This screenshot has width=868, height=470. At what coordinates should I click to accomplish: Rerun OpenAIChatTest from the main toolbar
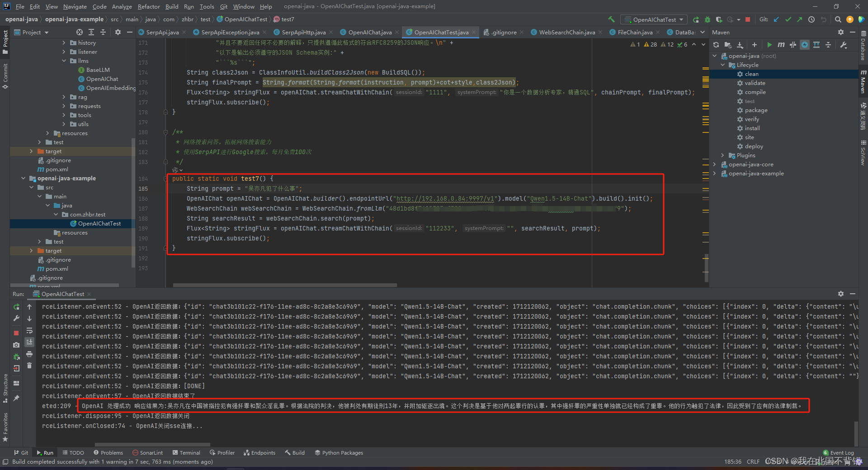[x=696, y=19]
